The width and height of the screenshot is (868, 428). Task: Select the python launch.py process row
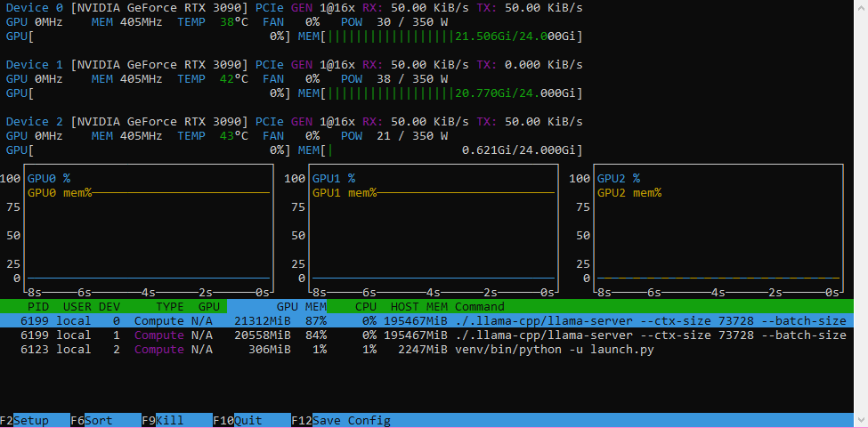426,350
